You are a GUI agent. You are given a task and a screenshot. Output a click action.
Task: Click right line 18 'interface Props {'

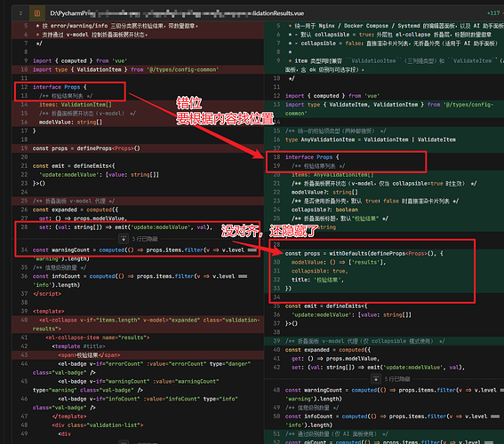[x=312, y=157]
